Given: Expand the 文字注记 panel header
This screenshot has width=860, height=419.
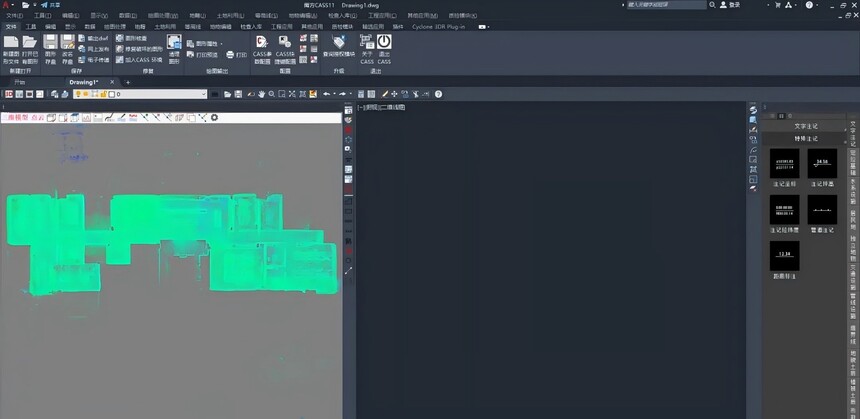Looking at the screenshot, I should point(806,126).
